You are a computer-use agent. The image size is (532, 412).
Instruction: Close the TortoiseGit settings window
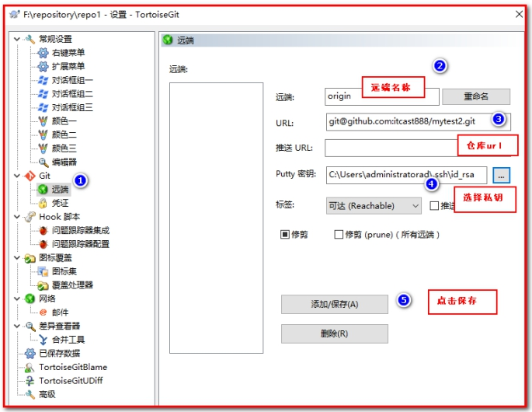(519, 14)
